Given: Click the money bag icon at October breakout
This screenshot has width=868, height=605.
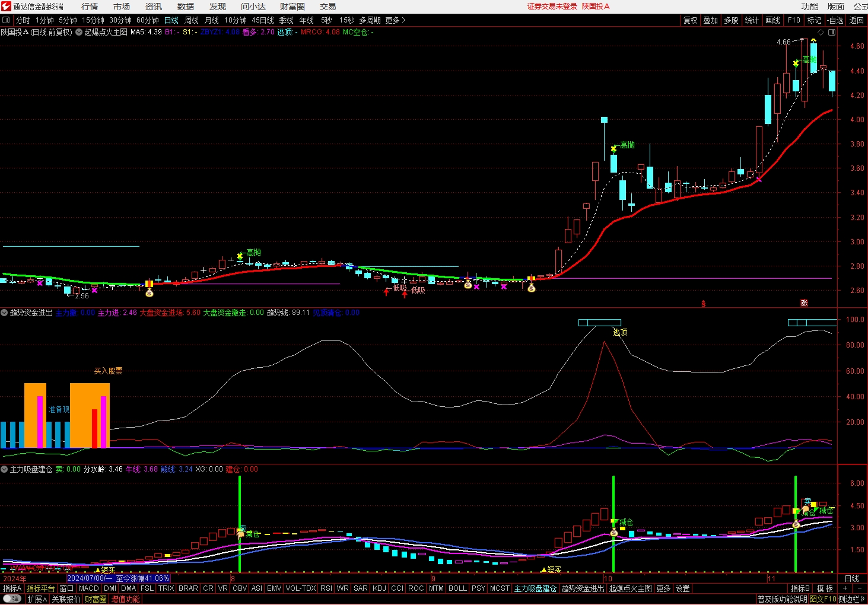Looking at the screenshot, I should pos(532,288).
